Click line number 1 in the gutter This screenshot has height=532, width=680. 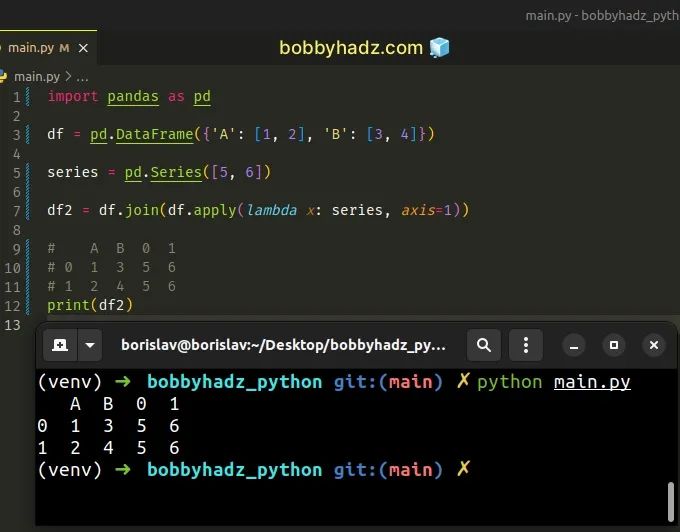[x=16, y=97]
